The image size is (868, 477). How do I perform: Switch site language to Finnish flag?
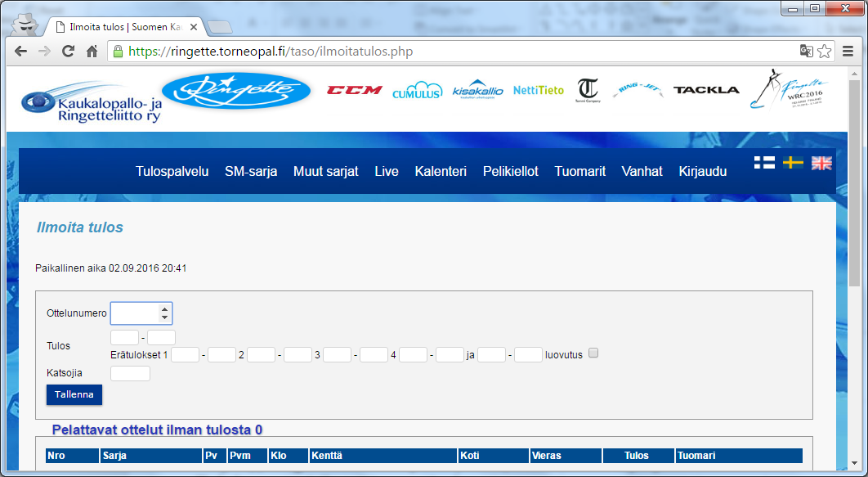click(764, 162)
